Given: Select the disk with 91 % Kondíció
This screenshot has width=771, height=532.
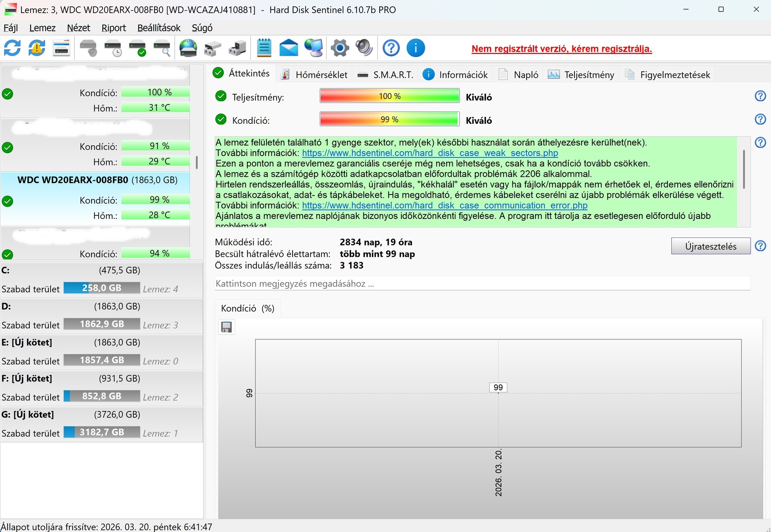Looking at the screenshot, I should point(95,145).
